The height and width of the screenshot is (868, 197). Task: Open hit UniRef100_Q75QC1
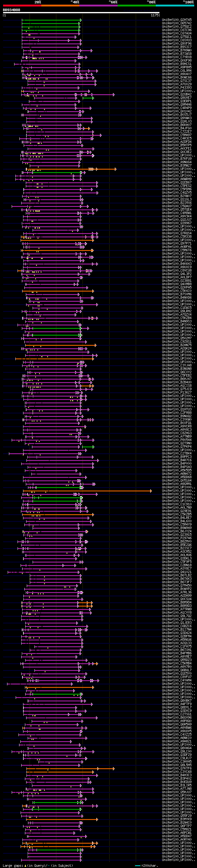(x=177, y=37)
